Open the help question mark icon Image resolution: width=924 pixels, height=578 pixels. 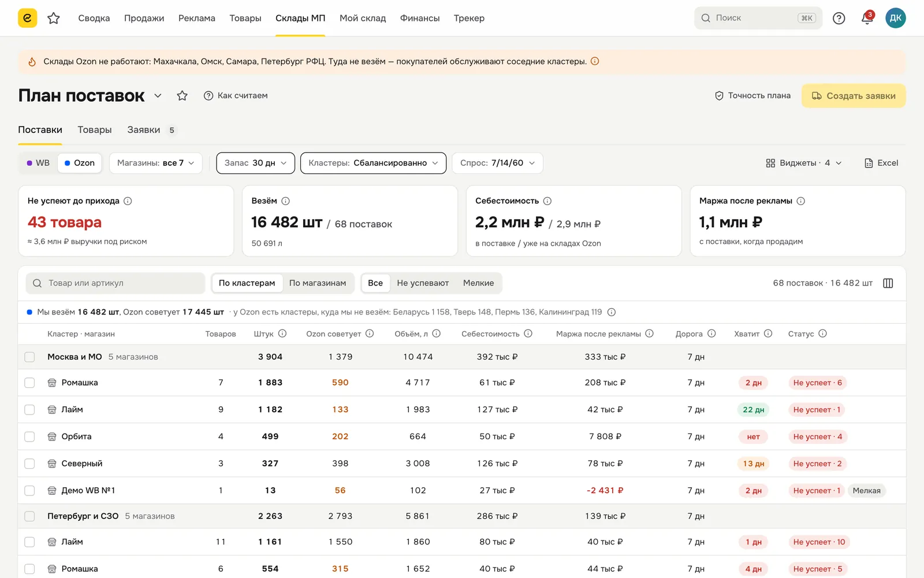pyautogui.click(x=839, y=18)
